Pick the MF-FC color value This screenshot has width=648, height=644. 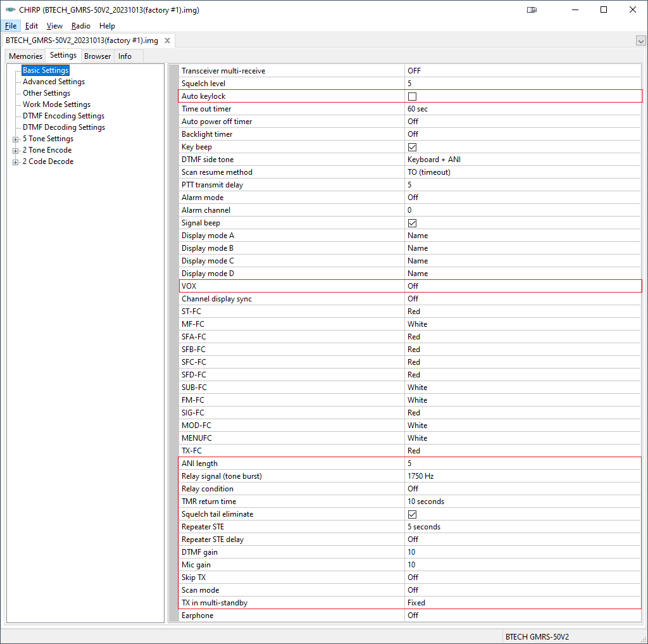[522, 324]
